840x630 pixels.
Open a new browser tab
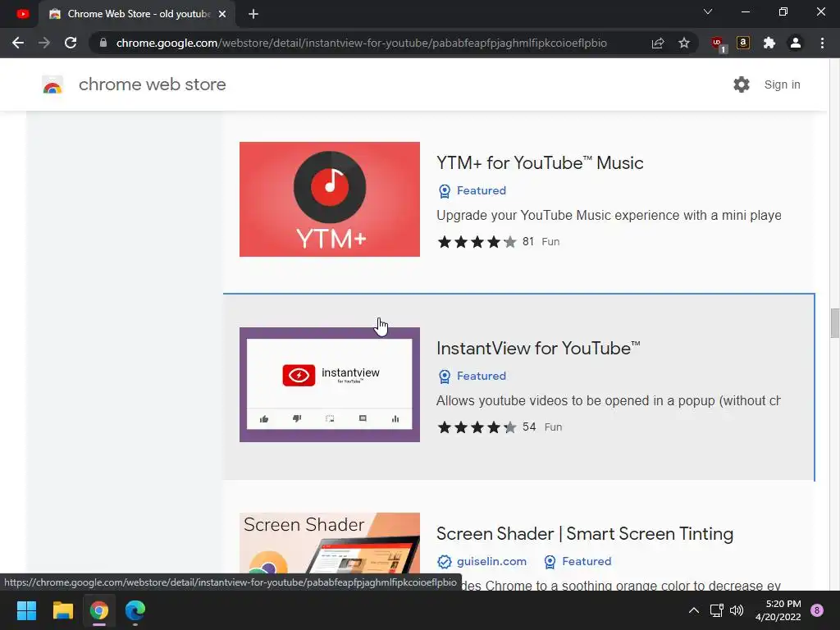point(253,14)
